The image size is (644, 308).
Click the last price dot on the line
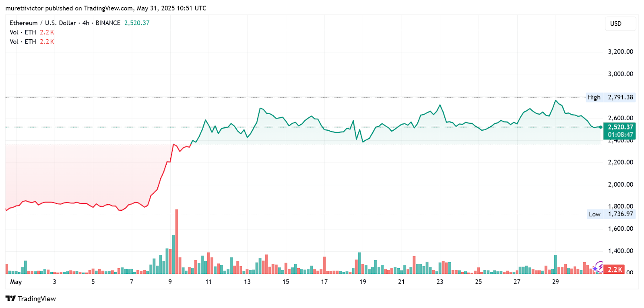coord(601,127)
